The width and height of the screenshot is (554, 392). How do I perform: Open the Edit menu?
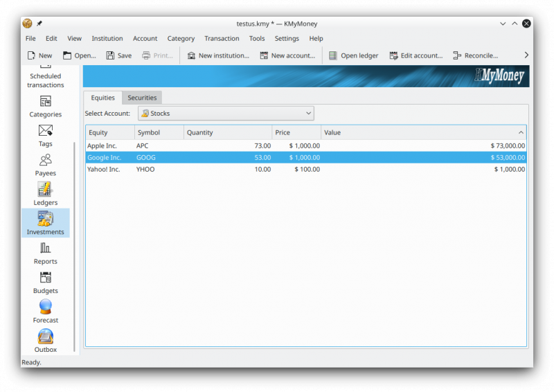click(x=51, y=39)
